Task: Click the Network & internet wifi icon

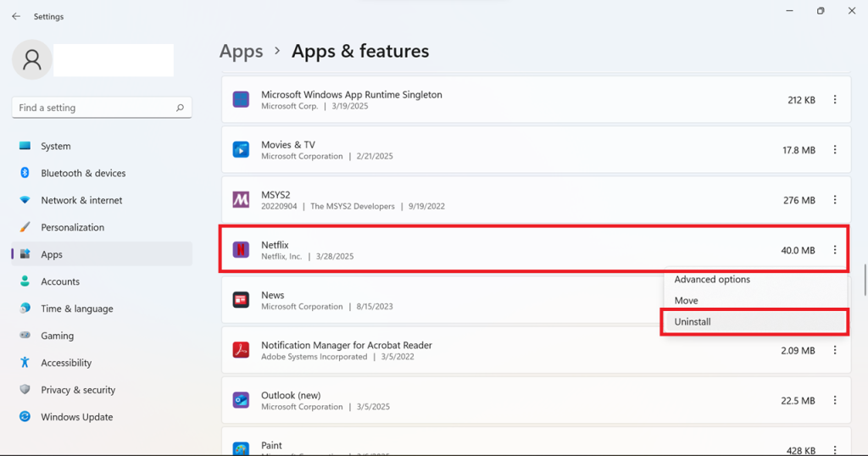Action: click(x=25, y=200)
